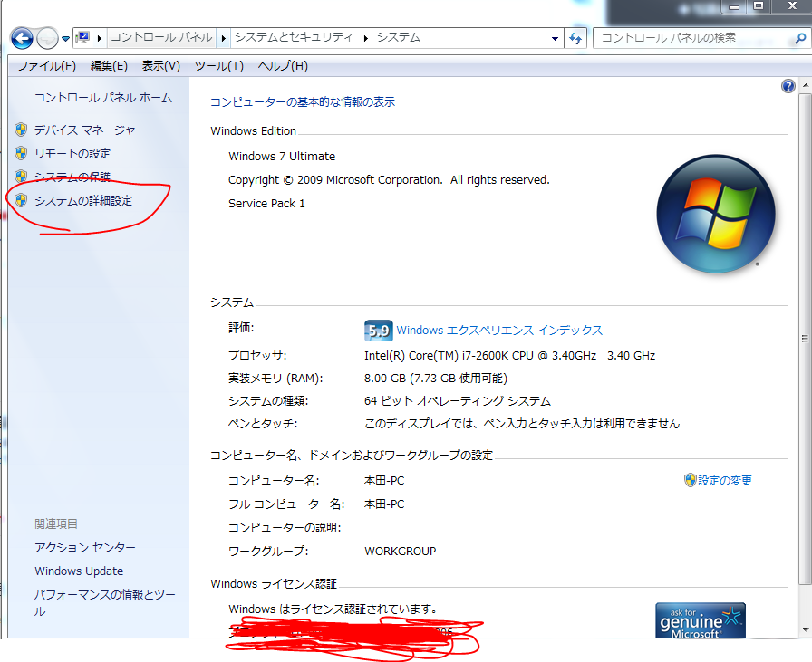The height and width of the screenshot is (662, 812).
Task: Click the shield icon beside 設定の変更
Action: [x=690, y=480]
